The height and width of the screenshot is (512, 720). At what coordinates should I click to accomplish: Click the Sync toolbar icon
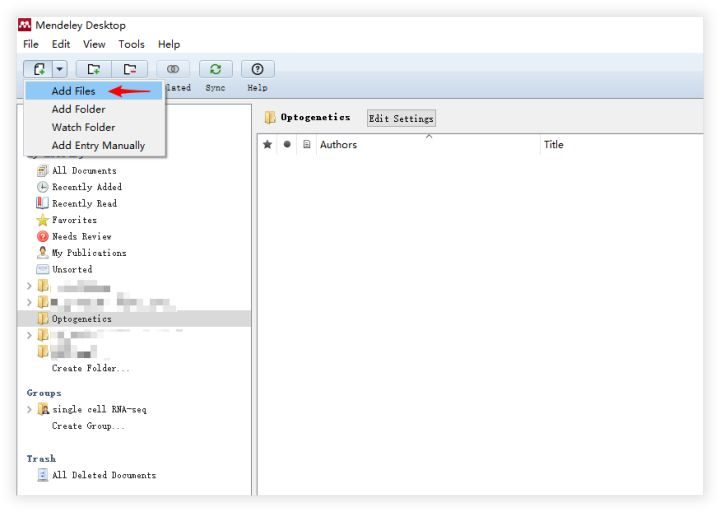pos(215,69)
